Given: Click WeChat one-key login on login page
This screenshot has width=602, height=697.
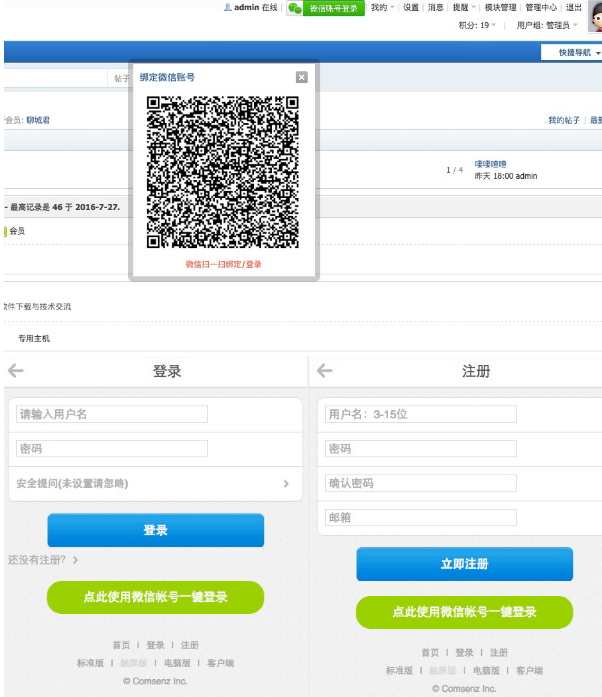Looking at the screenshot, I should pos(155,597).
